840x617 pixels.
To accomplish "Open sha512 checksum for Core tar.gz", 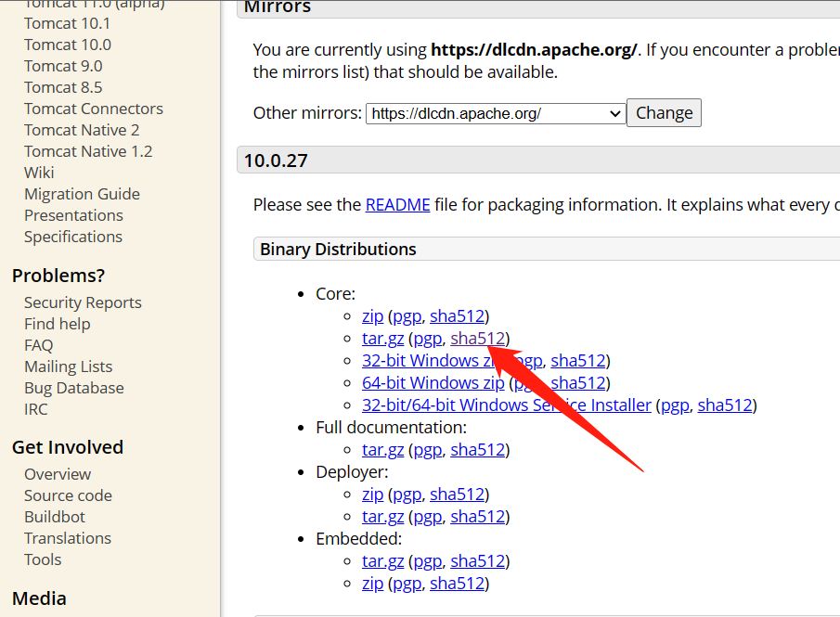I will pyautogui.click(x=478, y=339).
